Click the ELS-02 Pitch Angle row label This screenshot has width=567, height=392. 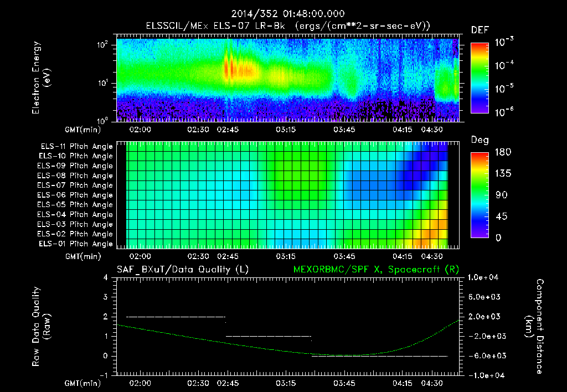click(x=75, y=234)
